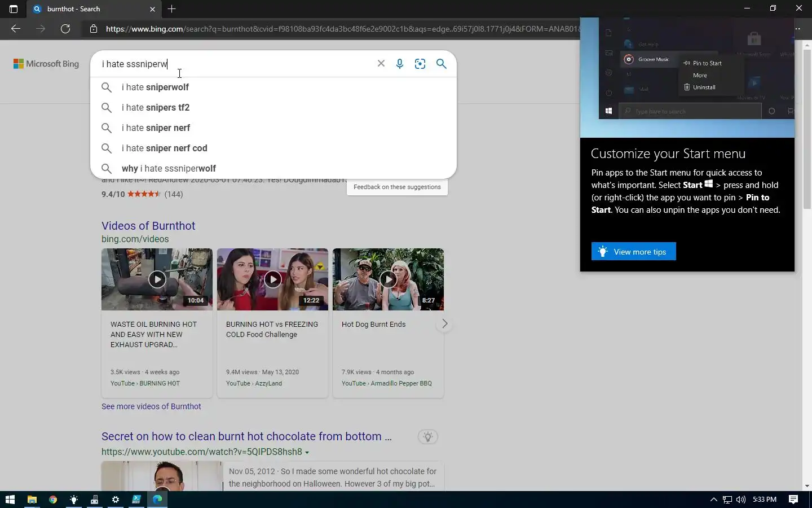Open the Tips app in taskbar
812x508 pixels.
point(74,500)
